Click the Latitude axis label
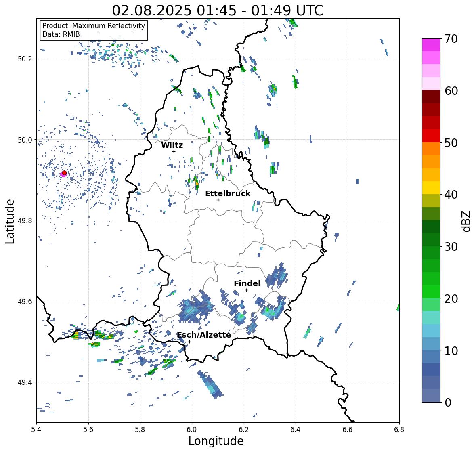Viewport: 476px width, 451px height. tap(10, 221)
